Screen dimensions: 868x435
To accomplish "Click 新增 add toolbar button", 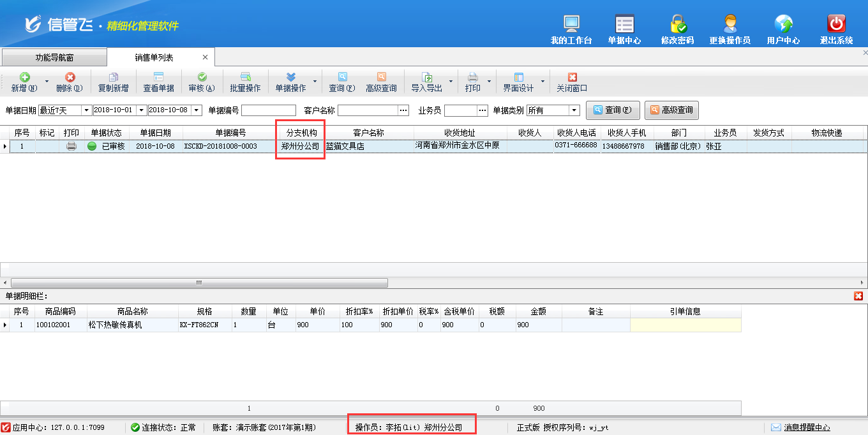I will (24, 82).
